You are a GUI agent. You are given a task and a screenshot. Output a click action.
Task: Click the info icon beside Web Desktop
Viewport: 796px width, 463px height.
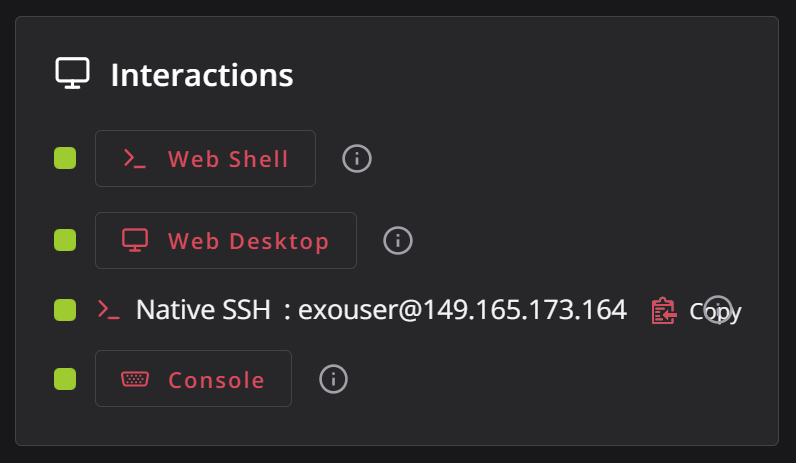coord(397,240)
